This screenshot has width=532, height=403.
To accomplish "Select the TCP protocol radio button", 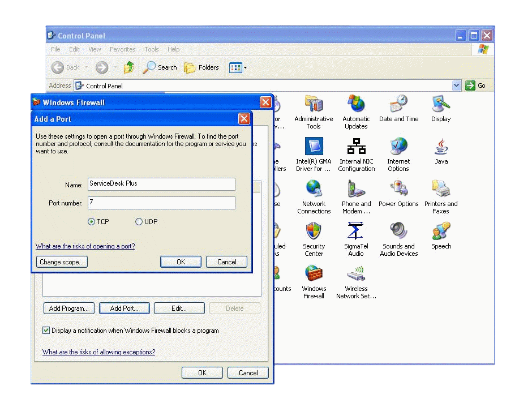I will coord(91,221).
